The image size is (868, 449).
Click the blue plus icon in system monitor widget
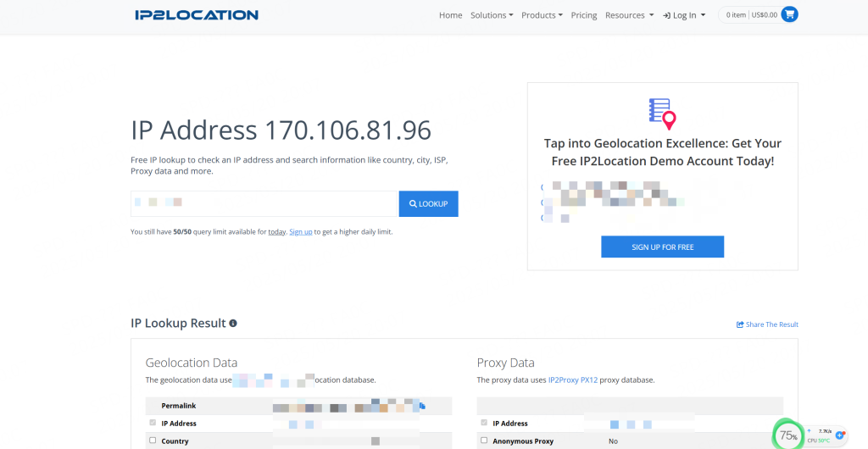click(x=840, y=435)
